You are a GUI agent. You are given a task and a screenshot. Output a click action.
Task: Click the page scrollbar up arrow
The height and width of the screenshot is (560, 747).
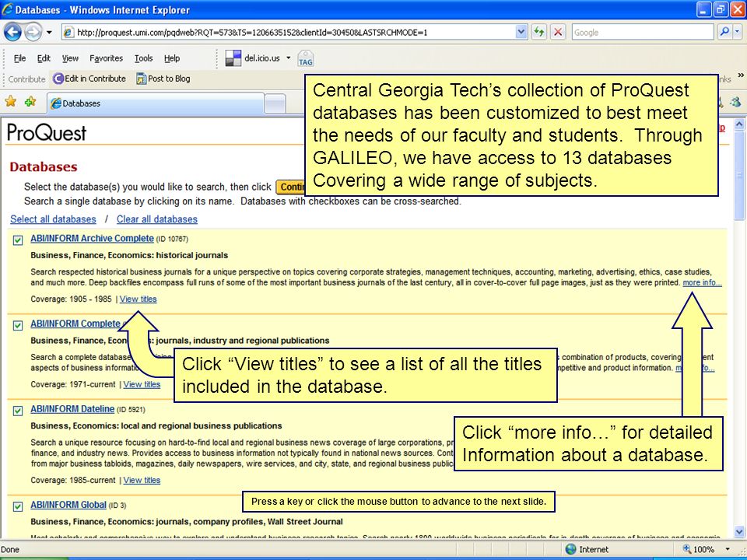(739, 124)
